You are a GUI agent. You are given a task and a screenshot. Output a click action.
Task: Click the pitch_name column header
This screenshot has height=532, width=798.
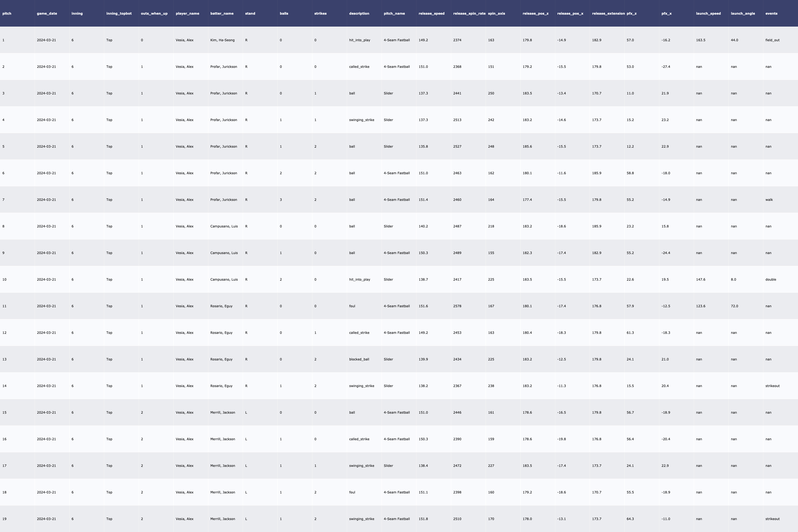point(394,14)
